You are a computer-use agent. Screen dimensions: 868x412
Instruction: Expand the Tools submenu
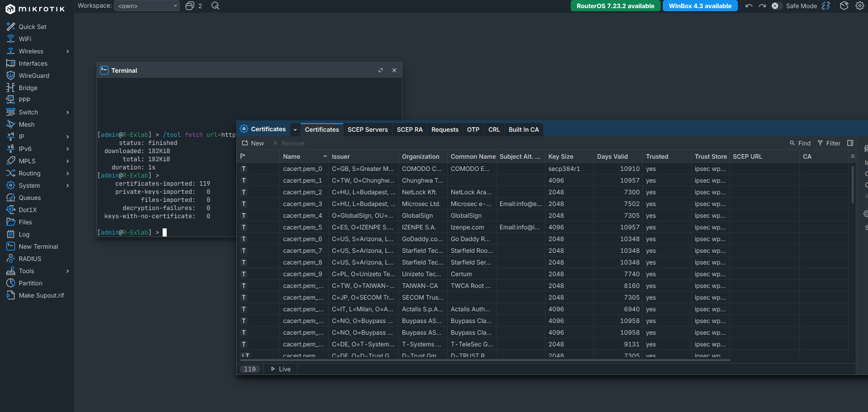coord(68,271)
